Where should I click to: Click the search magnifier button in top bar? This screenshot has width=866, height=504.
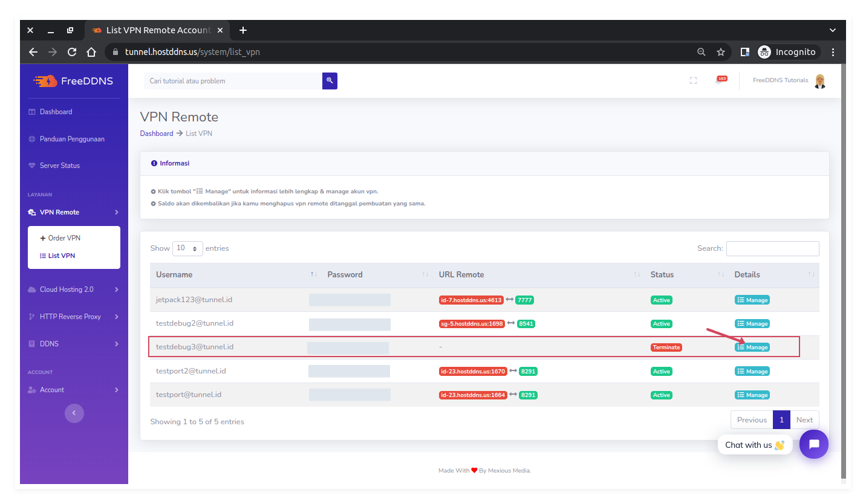(x=330, y=80)
